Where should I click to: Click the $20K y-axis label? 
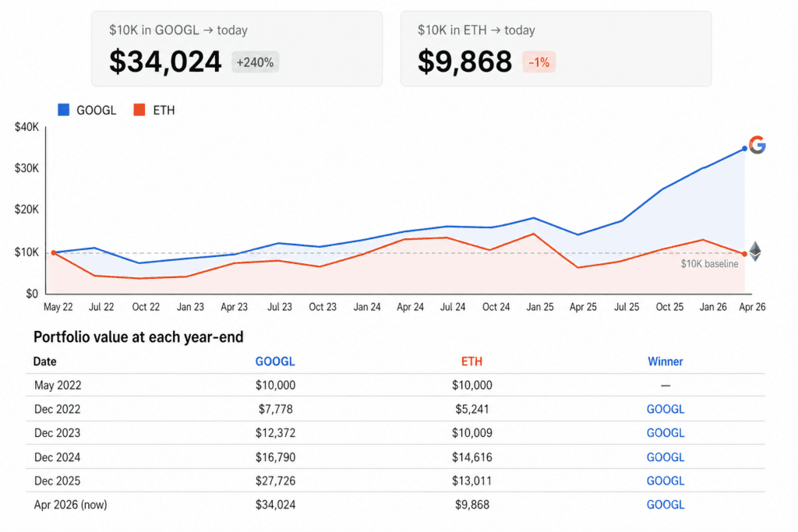[26, 210]
